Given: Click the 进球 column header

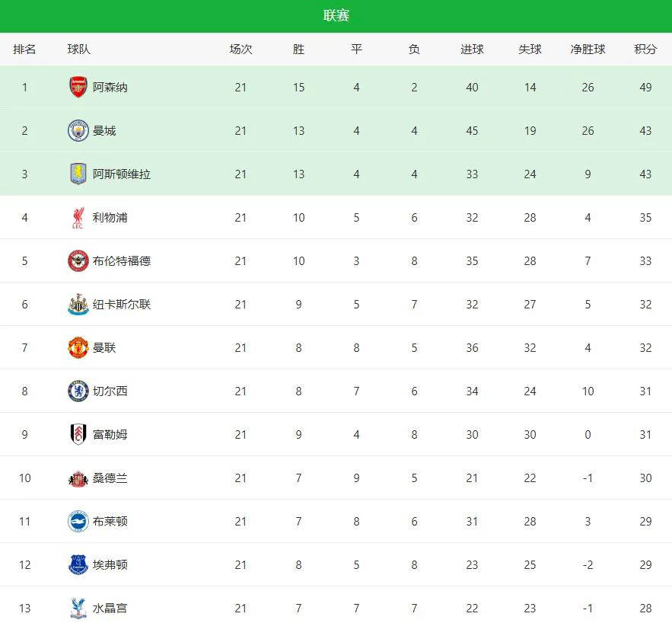Looking at the screenshot, I should pos(472,50).
